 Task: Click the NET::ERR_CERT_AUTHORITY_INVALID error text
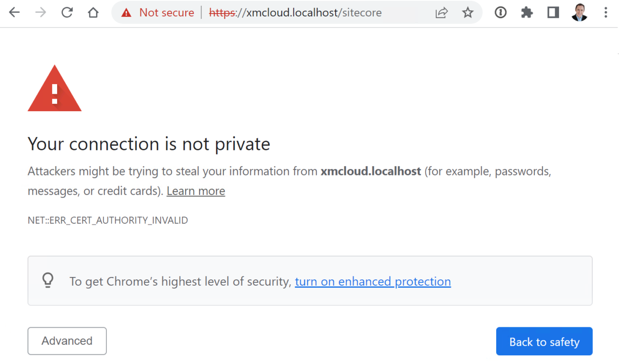107,220
